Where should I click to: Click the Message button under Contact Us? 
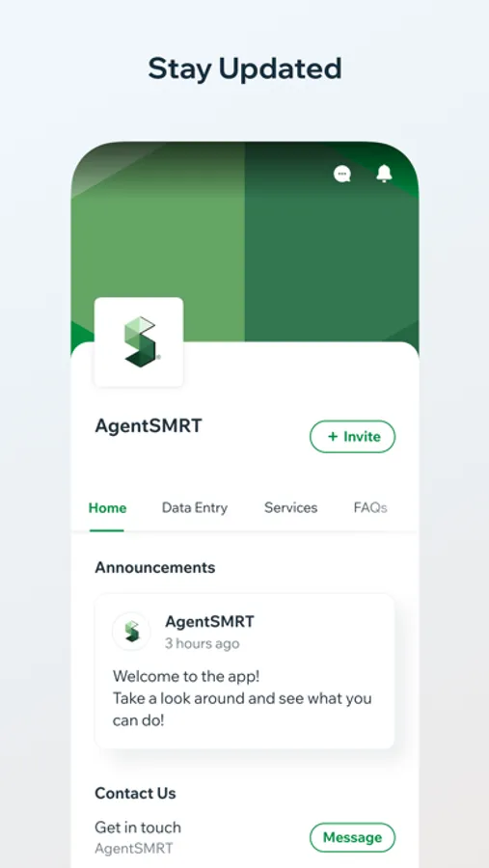coord(352,837)
